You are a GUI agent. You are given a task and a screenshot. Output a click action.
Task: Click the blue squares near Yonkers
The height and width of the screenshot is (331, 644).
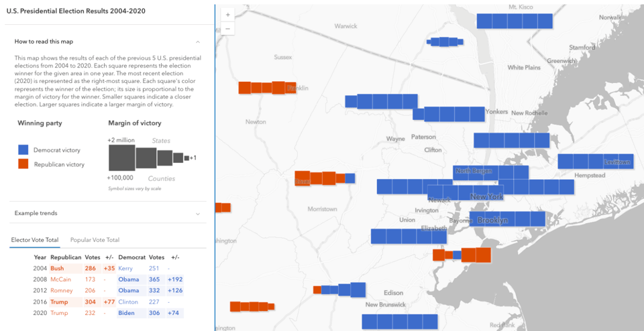(448, 114)
